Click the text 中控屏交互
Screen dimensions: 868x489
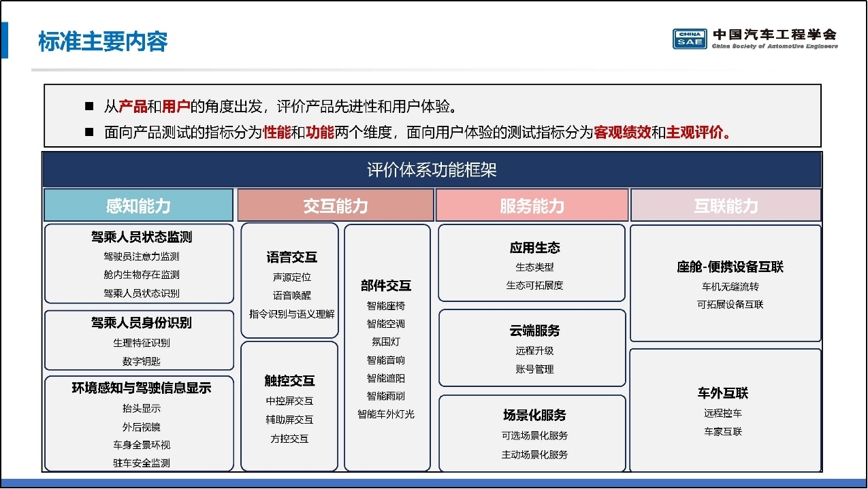(290, 401)
